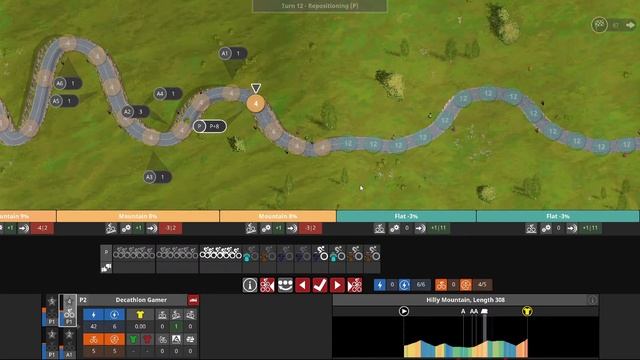The width and height of the screenshot is (640, 360).
Task: Select the highlighted white peloton group
Action: click(220, 253)
